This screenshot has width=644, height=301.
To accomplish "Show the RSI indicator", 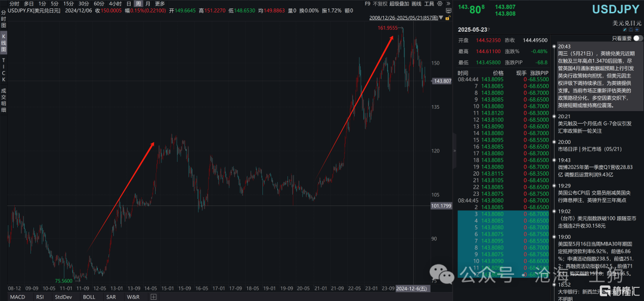I will [40, 296].
